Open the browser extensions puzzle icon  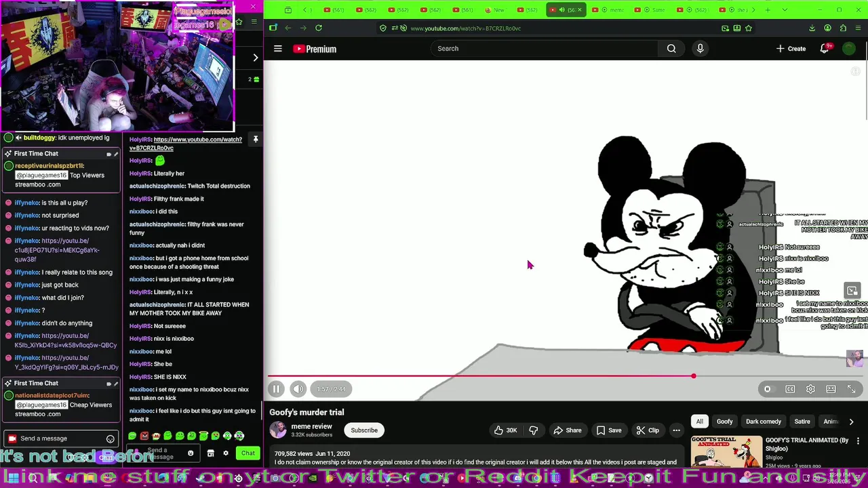(843, 28)
